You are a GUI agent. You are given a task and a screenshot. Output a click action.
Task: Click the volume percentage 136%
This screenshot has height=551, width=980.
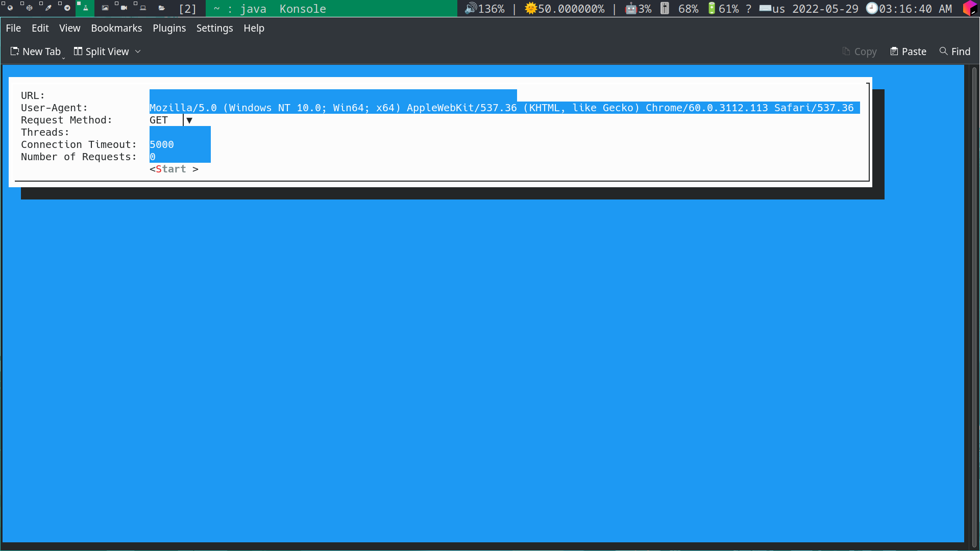pyautogui.click(x=491, y=9)
